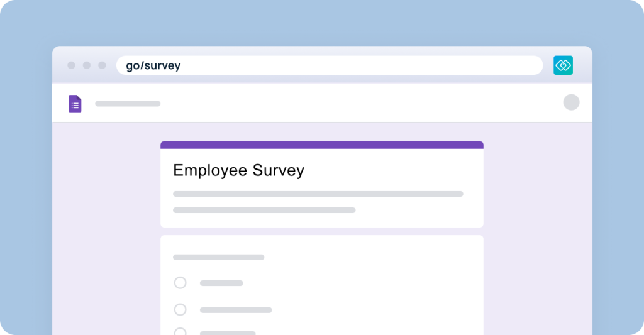Click the go/survey address bar

tap(330, 65)
